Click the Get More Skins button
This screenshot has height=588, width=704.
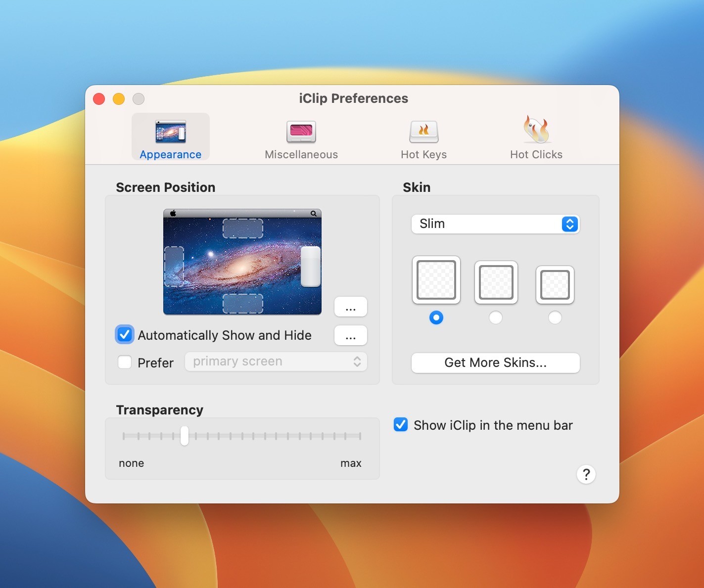tap(495, 362)
